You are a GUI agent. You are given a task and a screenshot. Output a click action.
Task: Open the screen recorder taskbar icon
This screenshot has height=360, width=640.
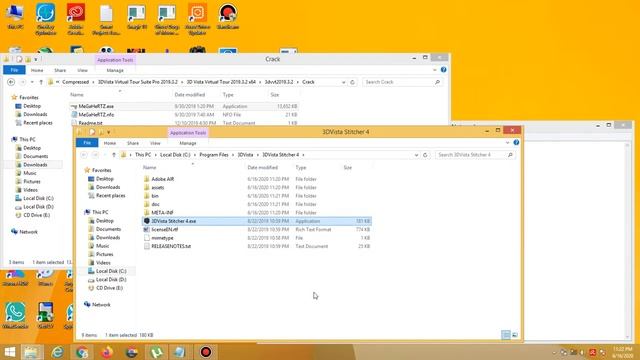(x=206, y=352)
